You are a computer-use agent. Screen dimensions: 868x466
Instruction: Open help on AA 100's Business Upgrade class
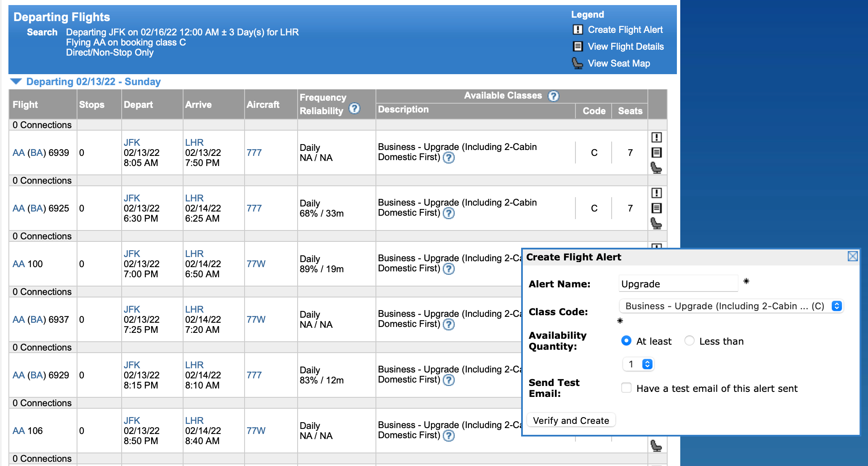(449, 269)
